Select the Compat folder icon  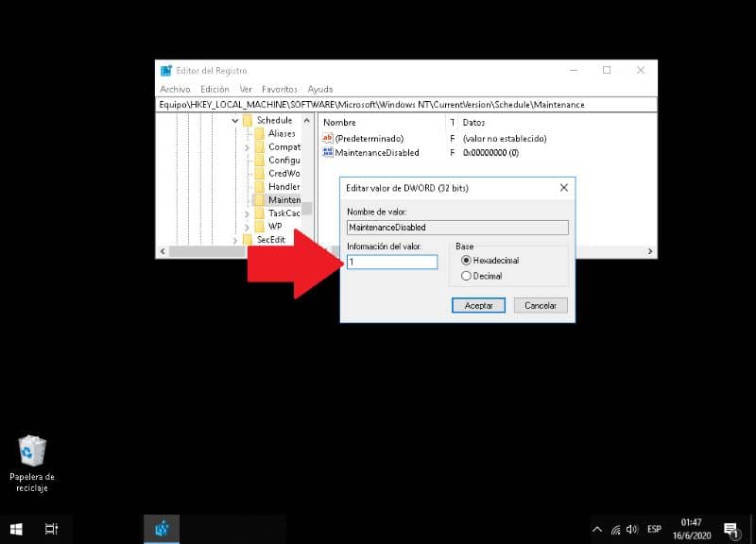coord(259,147)
